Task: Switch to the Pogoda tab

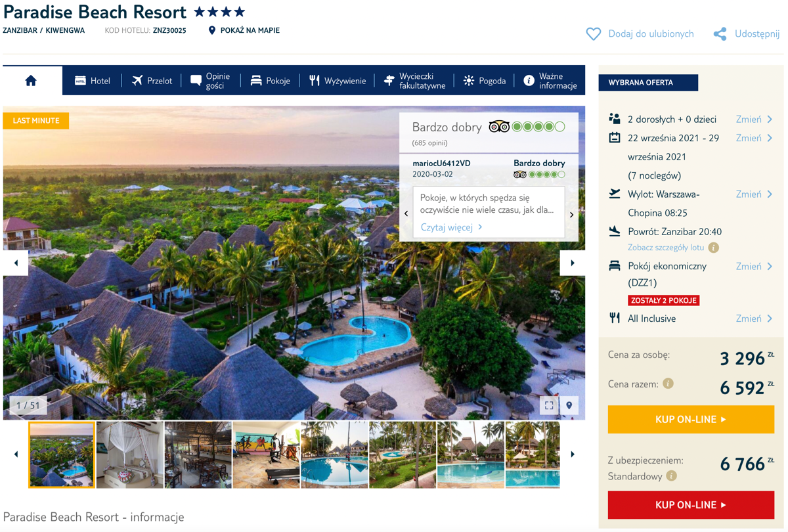Action: [485, 81]
